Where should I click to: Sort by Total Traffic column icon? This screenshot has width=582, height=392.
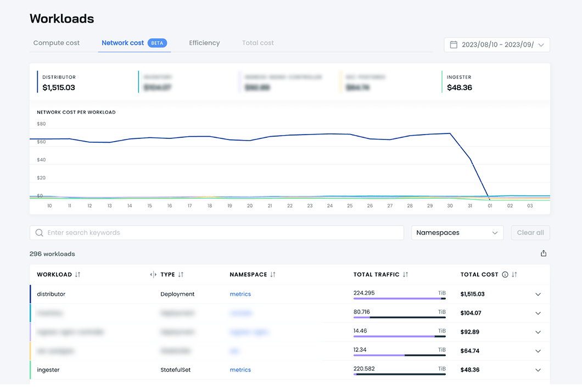pos(405,275)
